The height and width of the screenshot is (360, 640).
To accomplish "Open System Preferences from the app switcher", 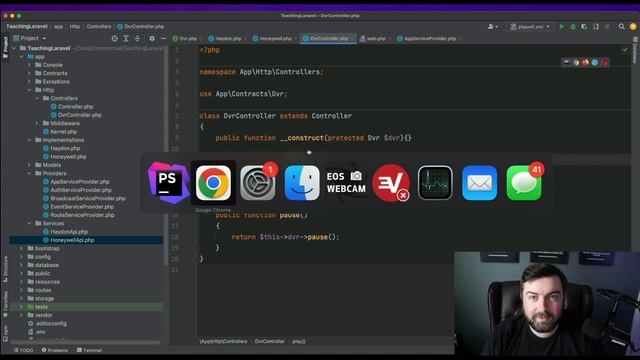I will 258,183.
